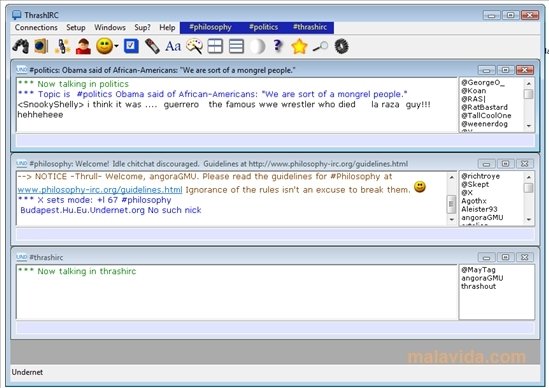Image resolution: width=549 pixels, height=388 pixels.
Task: Maximize the #thrashirc child window
Action: [505, 257]
